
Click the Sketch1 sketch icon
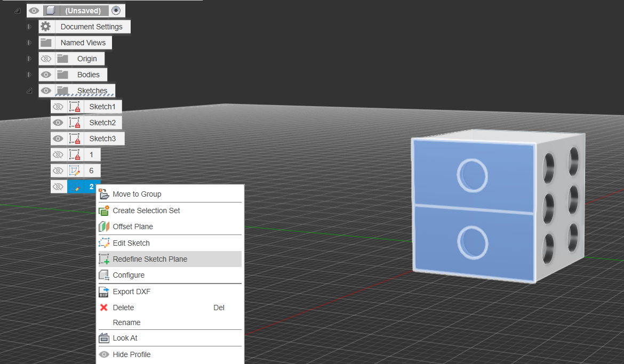75,107
